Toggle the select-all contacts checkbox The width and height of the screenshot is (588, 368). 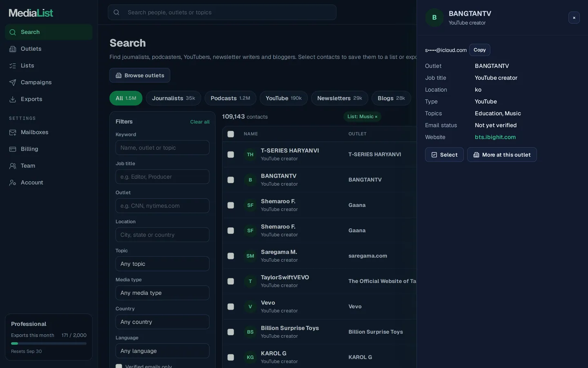click(x=231, y=134)
